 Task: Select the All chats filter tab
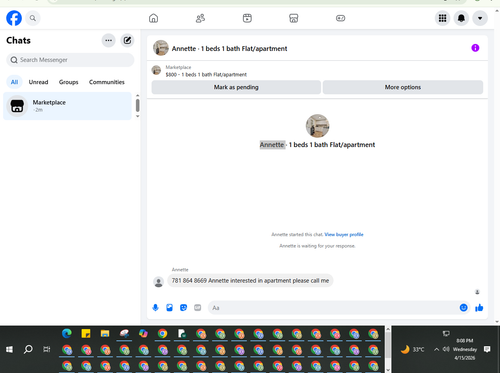(14, 82)
